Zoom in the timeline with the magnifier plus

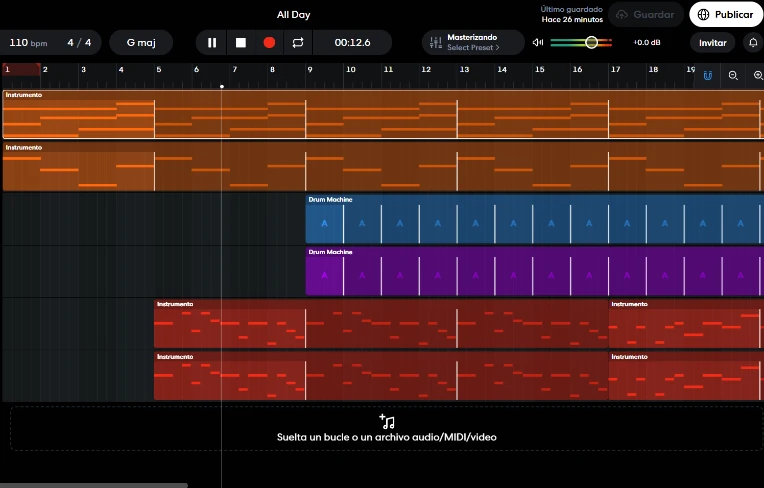pos(758,75)
